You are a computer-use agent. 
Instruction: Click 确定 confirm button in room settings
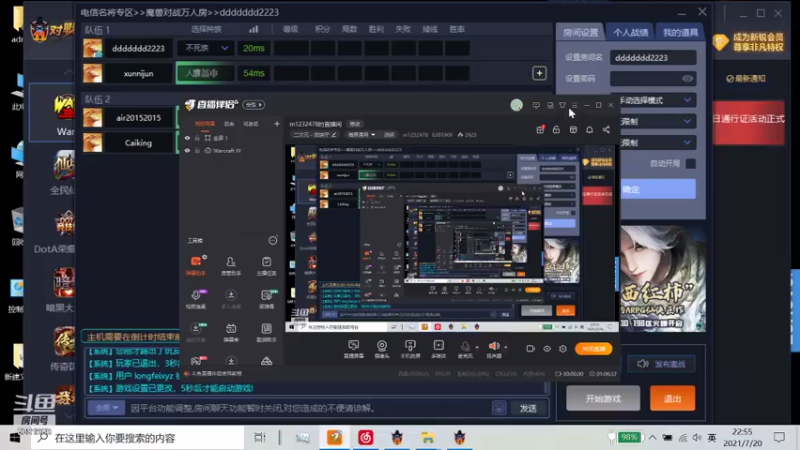[x=658, y=189]
